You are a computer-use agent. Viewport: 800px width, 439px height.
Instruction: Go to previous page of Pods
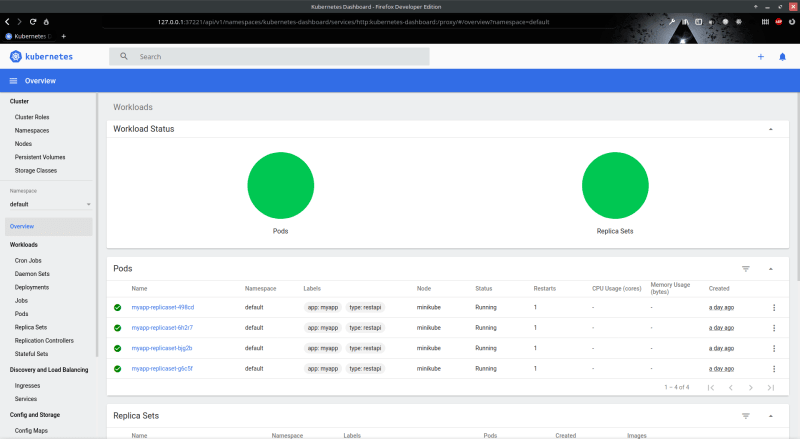tap(731, 387)
